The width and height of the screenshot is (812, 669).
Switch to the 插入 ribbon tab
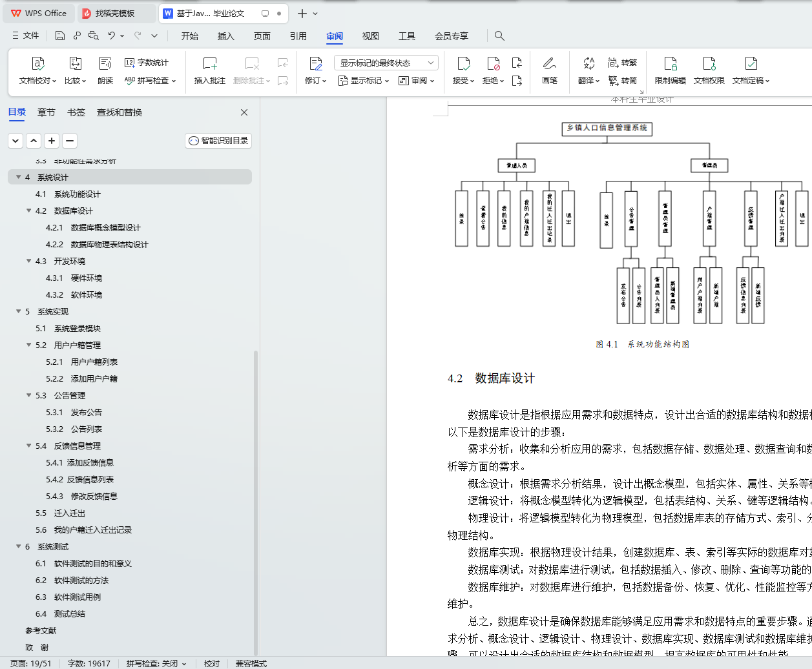(x=226, y=36)
